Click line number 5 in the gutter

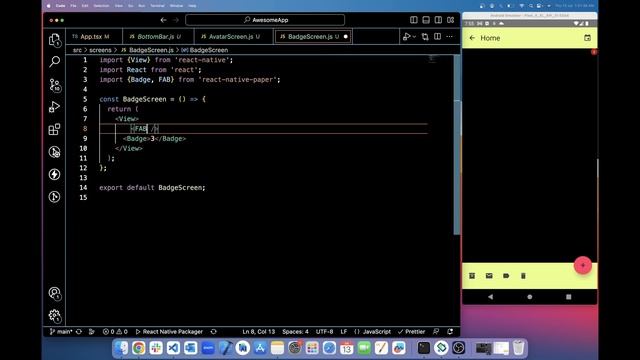(85, 99)
